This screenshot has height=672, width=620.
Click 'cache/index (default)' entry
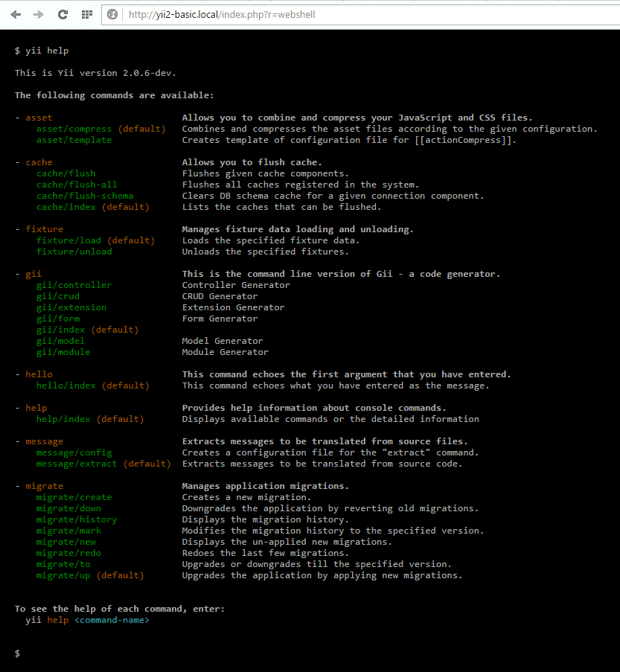(x=93, y=207)
